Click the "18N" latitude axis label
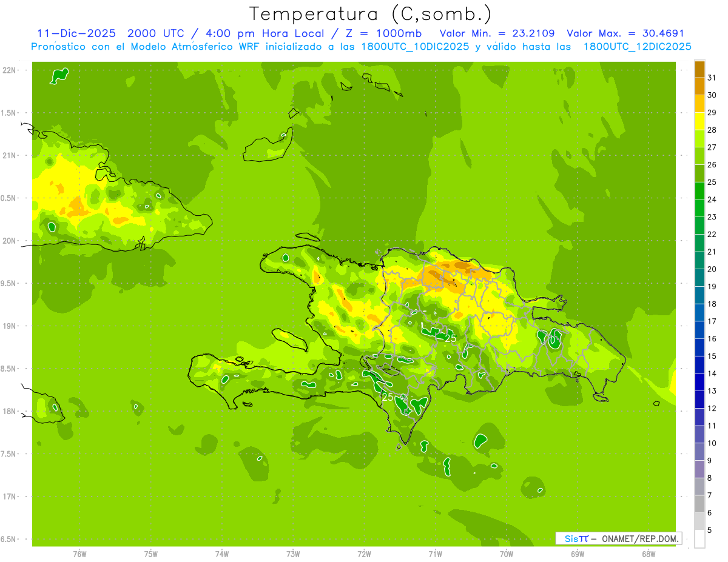The image size is (728, 562). tap(10, 411)
